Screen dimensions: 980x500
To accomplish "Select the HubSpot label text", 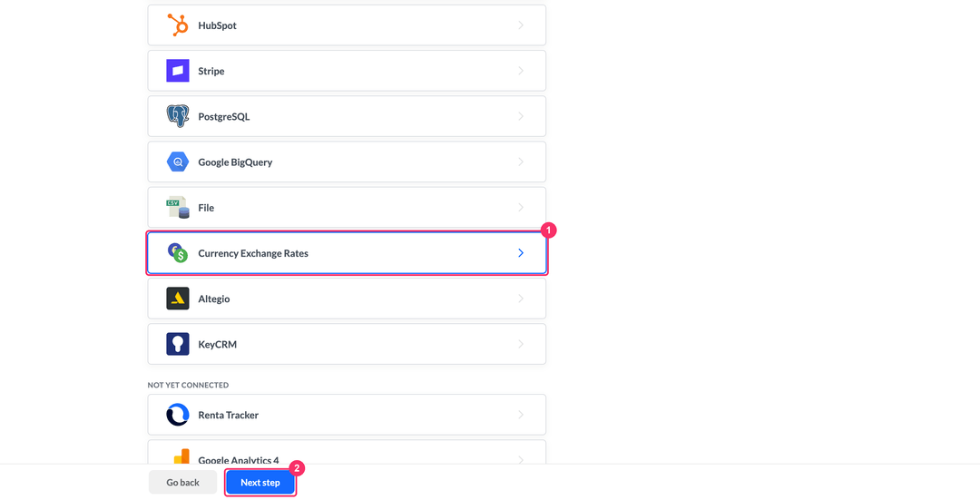I will [x=218, y=25].
